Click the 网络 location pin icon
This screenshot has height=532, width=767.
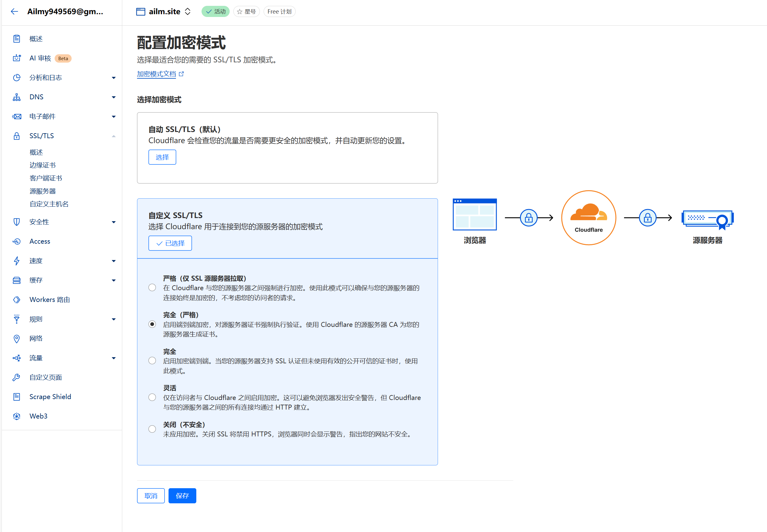pyautogui.click(x=17, y=339)
